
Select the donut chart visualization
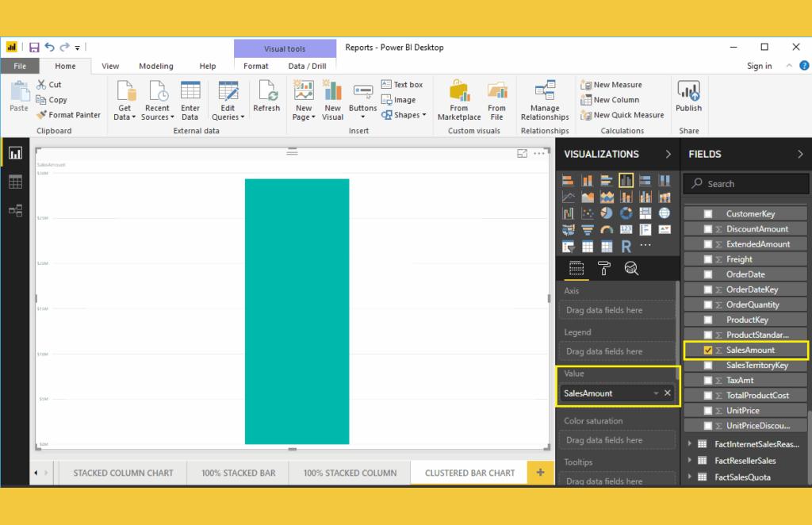(x=626, y=213)
